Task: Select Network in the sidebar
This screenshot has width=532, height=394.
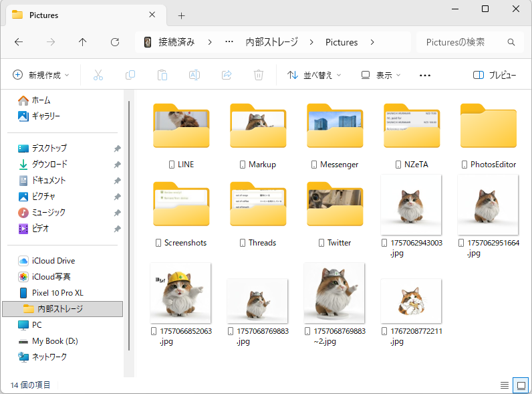Action: 42,357
